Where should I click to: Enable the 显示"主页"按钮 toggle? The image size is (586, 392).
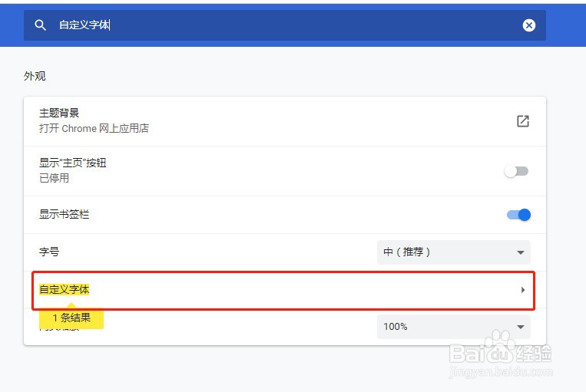516,171
